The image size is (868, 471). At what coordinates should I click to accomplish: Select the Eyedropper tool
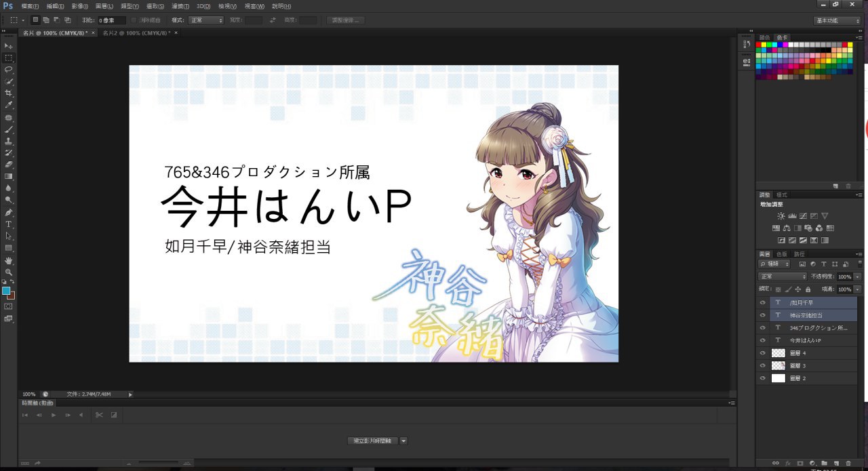(9, 105)
